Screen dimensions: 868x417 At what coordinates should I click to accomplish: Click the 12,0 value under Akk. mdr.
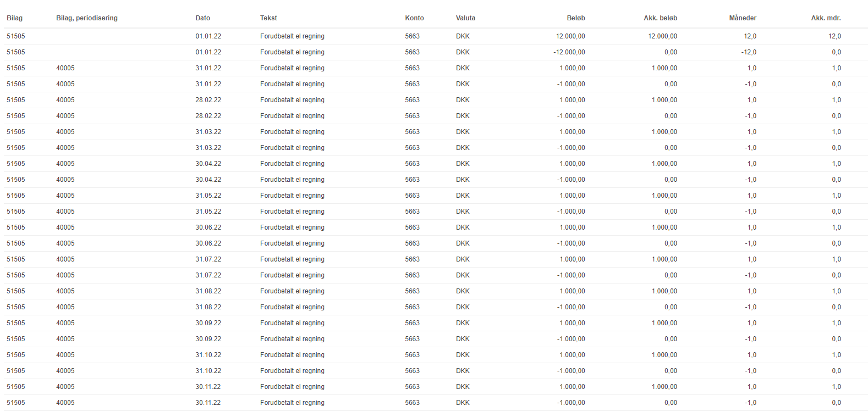coord(834,36)
